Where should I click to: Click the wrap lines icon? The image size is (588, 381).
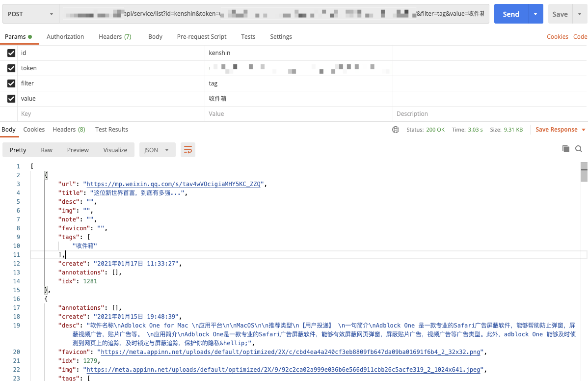(188, 150)
